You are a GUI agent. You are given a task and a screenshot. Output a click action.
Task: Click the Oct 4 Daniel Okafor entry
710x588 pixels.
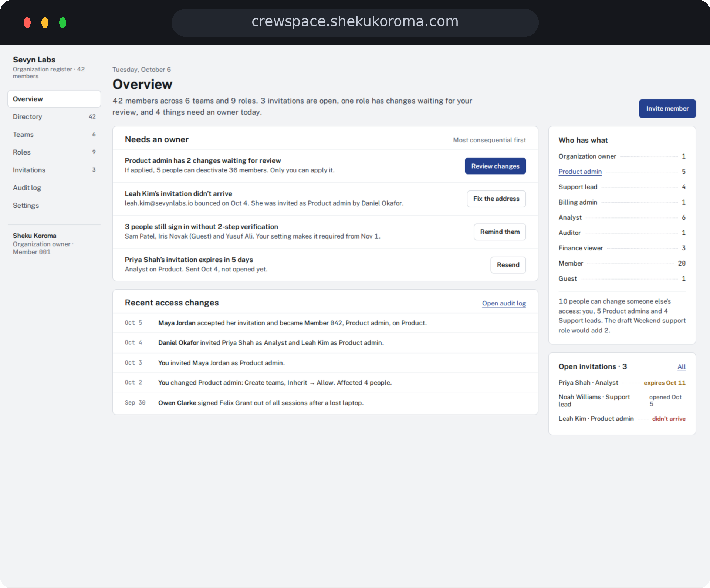325,343
